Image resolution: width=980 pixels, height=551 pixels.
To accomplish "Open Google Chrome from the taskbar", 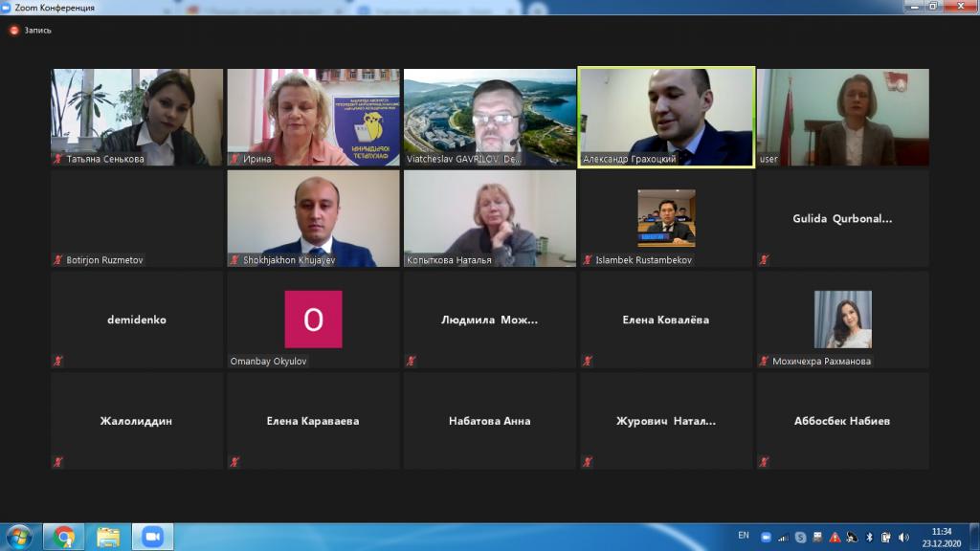I will 65,537.
